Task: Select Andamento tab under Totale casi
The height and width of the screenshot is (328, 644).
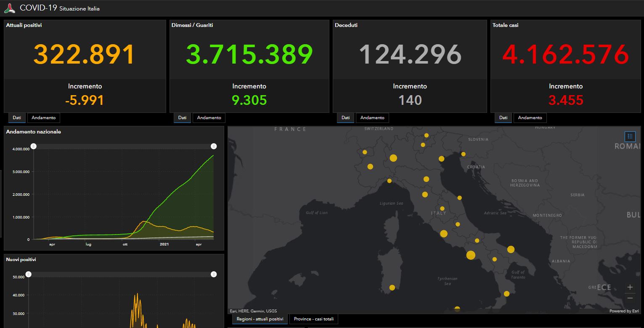Action: pyautogui.click(x=530, y=118)
